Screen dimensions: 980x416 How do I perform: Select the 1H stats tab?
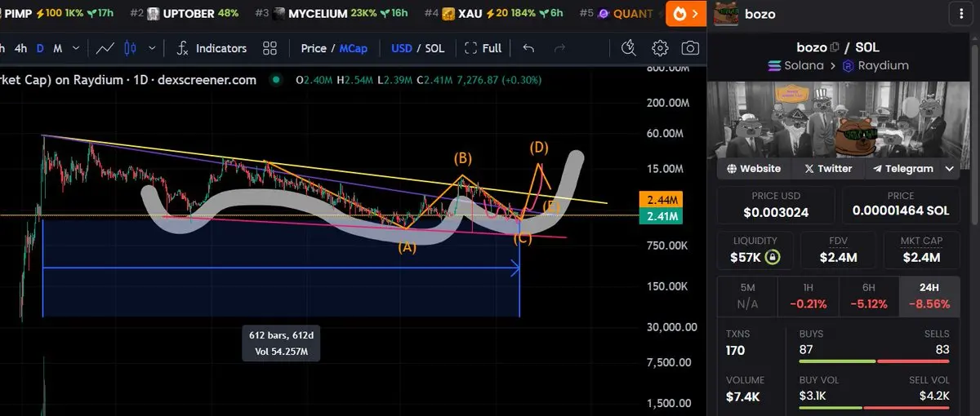807,295
